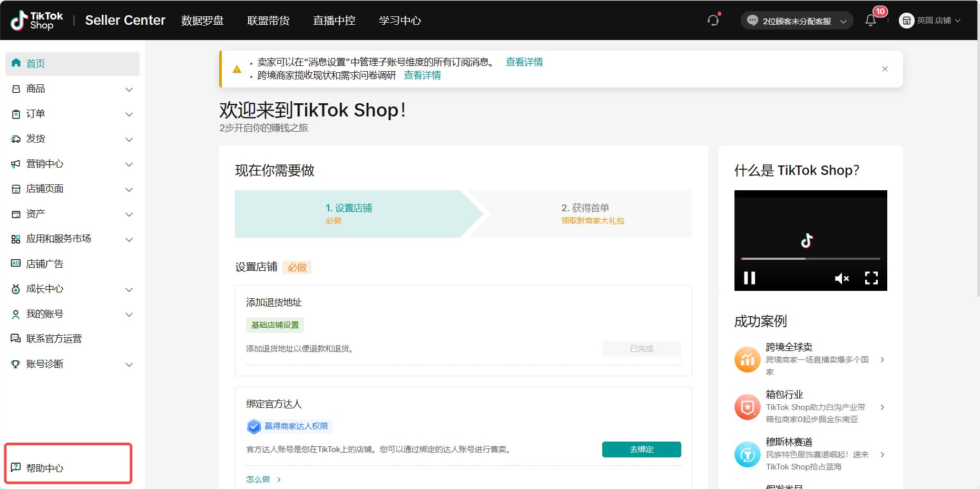This screenshot has width=980, height=489.
Task: Seek on the video progress bar
Action: point(810,259)
